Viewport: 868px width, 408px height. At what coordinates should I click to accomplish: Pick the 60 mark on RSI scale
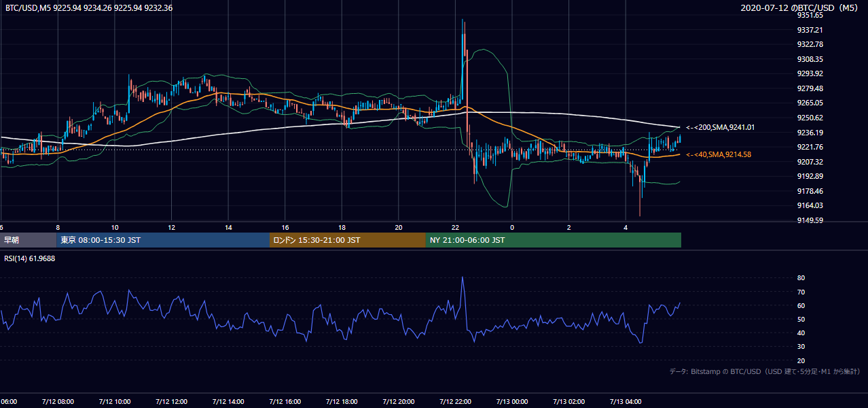coord(801,305)
